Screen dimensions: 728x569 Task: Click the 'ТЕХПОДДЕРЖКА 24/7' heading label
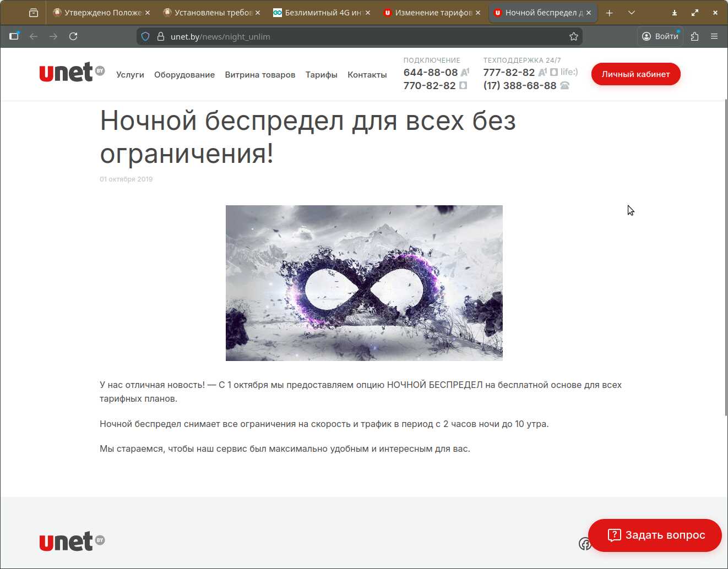tap(522, 60)
